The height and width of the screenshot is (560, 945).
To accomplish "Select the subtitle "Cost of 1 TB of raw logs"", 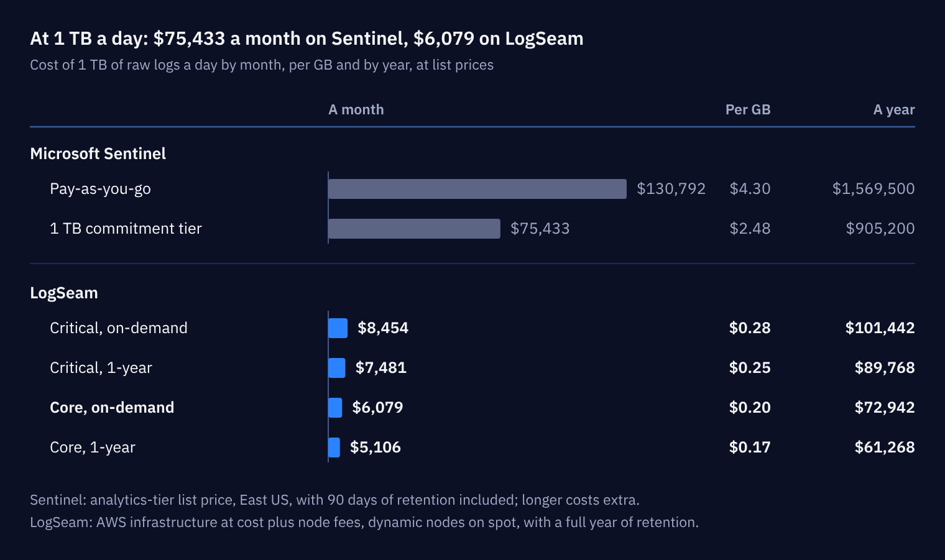I will coord(262,65).
